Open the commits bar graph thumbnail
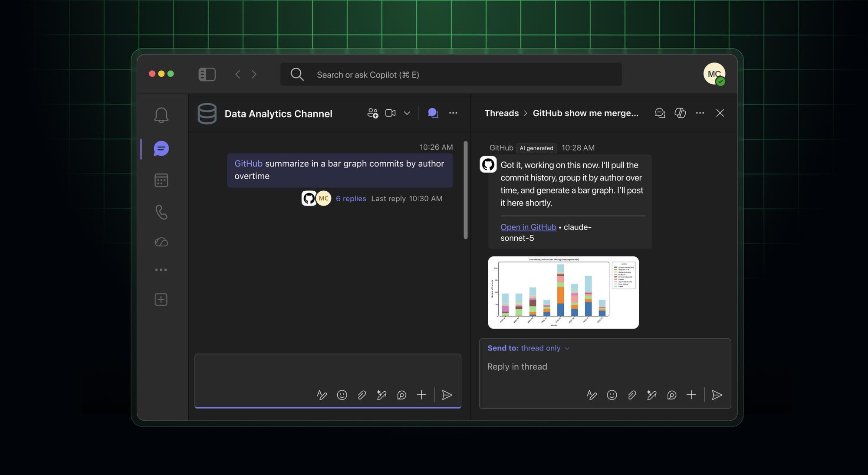868x475 pixels. click(x=563, y=292)
